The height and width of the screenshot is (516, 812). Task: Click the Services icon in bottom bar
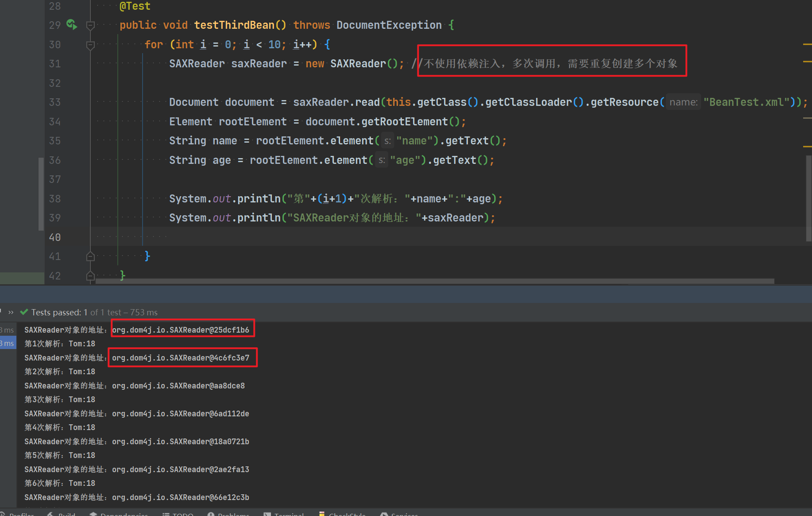(384, 514)
